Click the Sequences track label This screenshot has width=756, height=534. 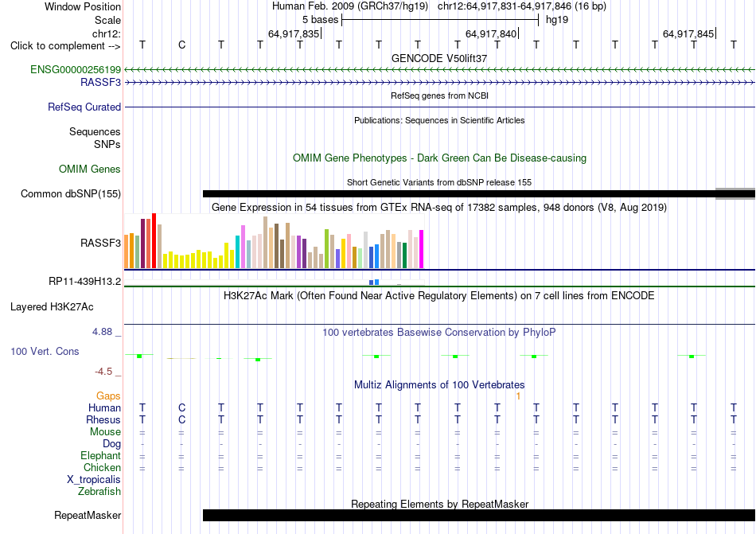point(95,131)
